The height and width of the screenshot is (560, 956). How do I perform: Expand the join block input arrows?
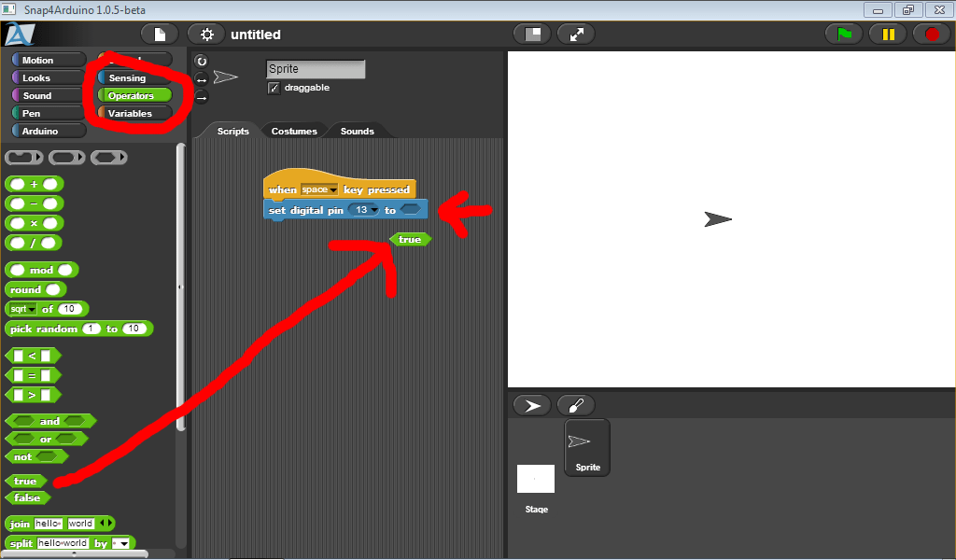point(106,523)
